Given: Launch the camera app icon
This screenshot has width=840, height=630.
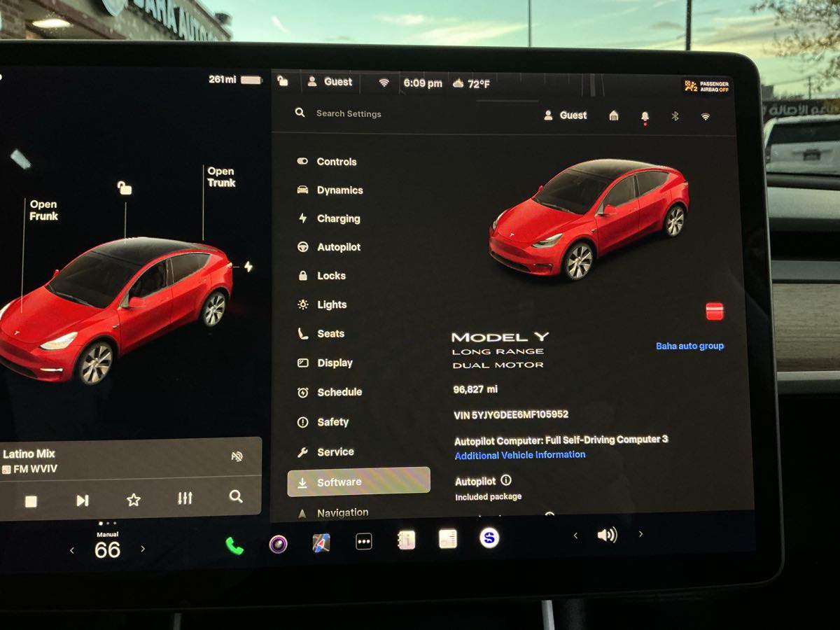Looking at the screenshot, I should click(278, 544).
